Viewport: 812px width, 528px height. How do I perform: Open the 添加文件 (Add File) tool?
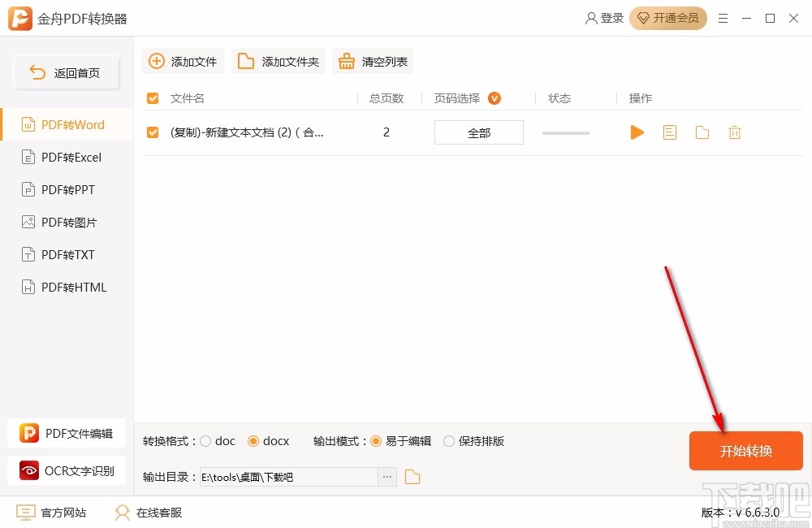coord(183,60)
